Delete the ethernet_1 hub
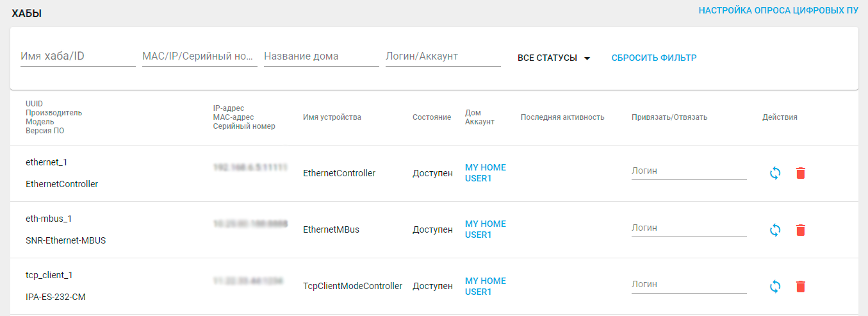 pyautogui.click(x=800, y=173)
